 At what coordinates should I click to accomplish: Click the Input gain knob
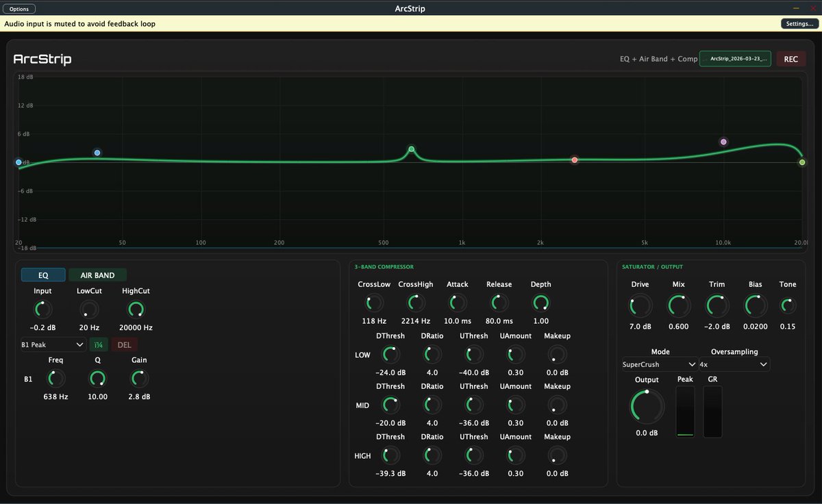pyautogui.click(x=42, y=310)
